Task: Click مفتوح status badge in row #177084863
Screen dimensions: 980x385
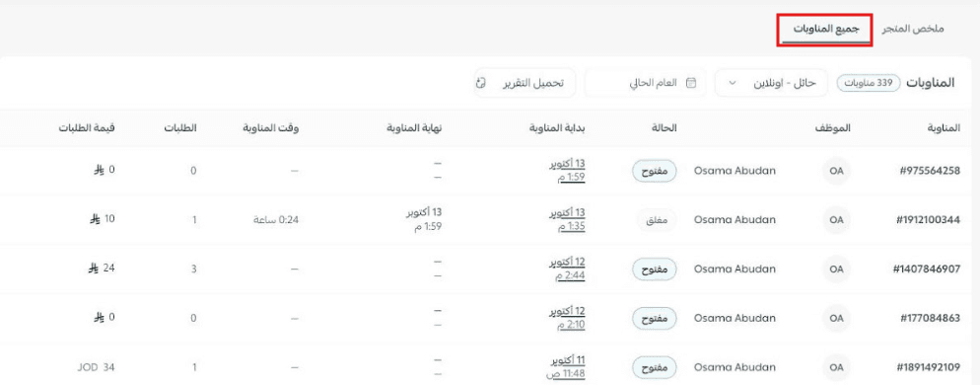Action: (x=655, y=319)
